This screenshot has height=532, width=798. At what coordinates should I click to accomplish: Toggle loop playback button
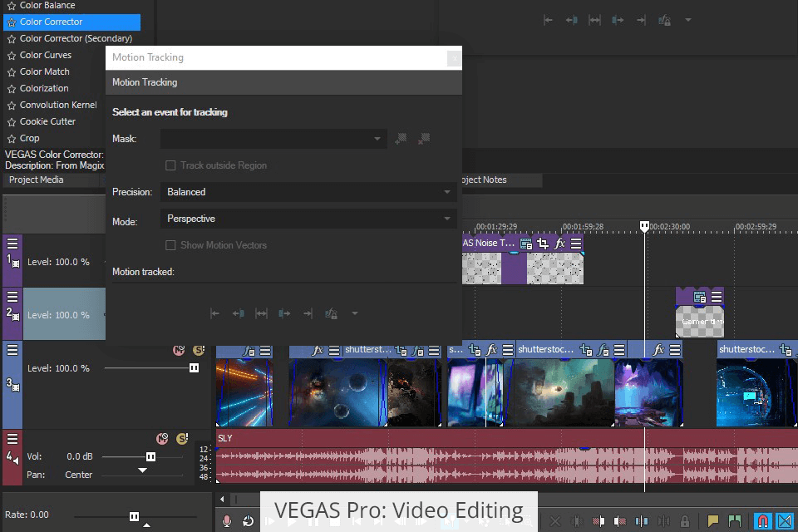(248, 521)
